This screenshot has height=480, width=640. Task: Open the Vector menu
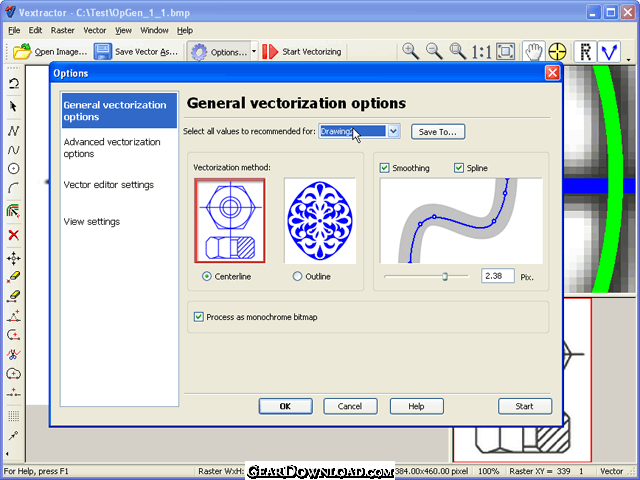(x=95, y=30)
